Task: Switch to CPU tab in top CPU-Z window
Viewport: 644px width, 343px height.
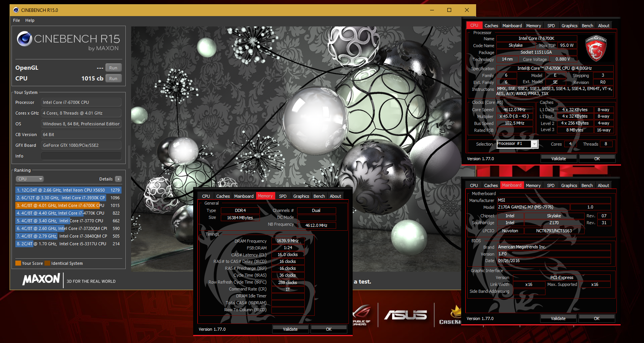Action: pos(474,26)
